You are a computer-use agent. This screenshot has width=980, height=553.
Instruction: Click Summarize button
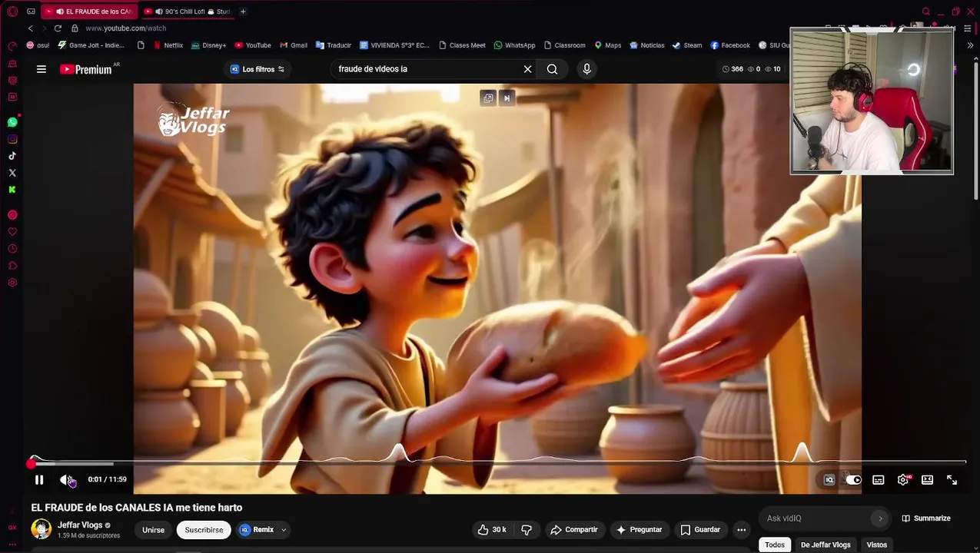926,518
